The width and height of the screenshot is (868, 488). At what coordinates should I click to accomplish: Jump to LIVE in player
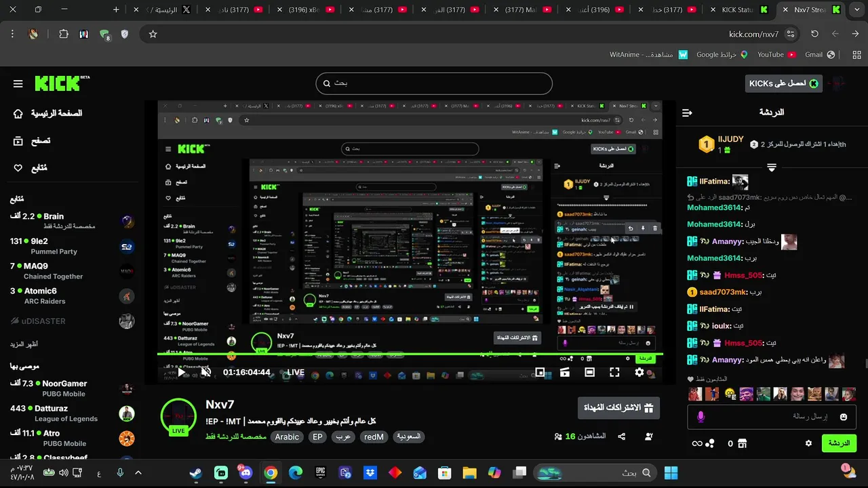pyautogui.click(x=296, y=372)
